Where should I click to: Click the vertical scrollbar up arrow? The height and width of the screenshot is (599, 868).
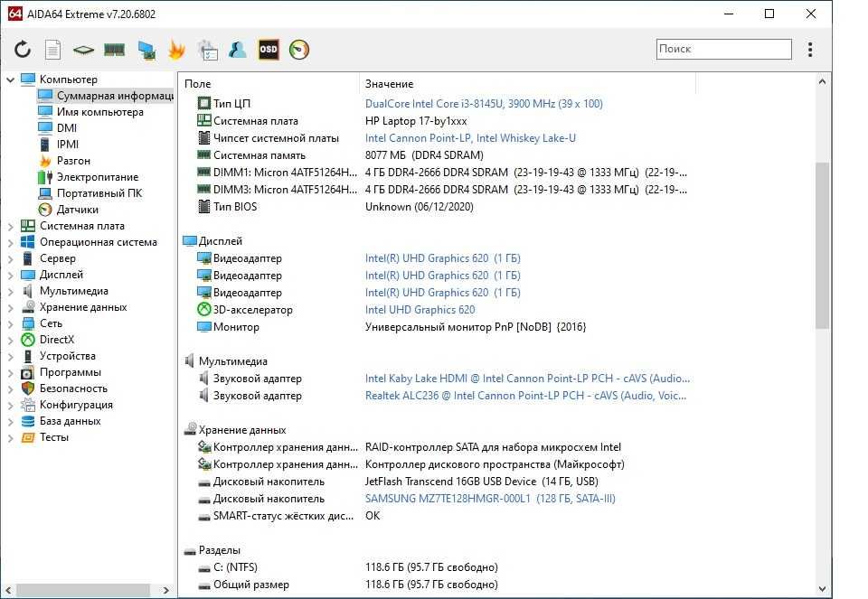pyautogui.click(x=822, y=82)
